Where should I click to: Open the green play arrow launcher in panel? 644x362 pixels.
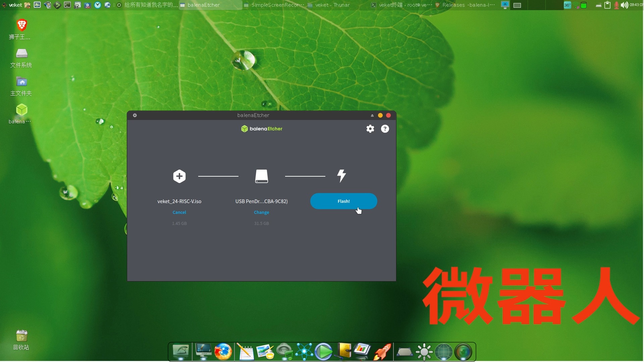57,5
